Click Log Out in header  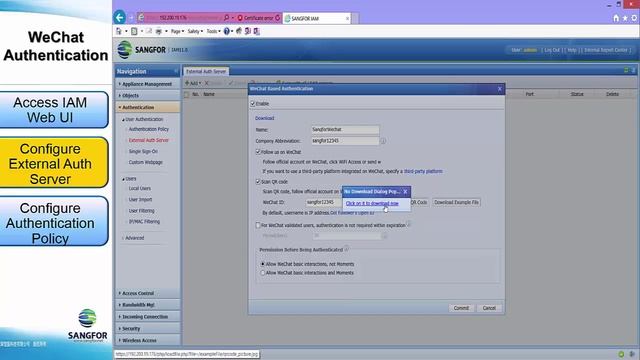(552, 50)
